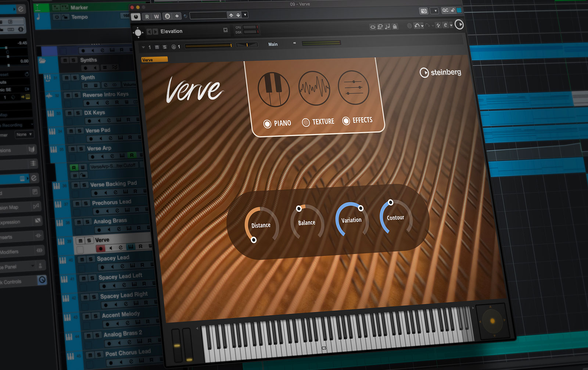Click the preset name field

point(208,15)
